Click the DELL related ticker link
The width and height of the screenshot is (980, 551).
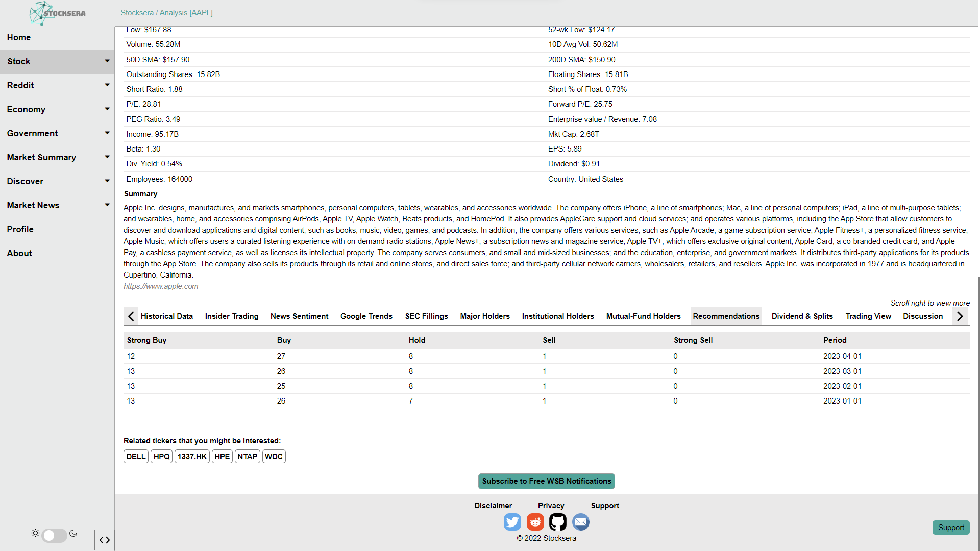point(135,456)
